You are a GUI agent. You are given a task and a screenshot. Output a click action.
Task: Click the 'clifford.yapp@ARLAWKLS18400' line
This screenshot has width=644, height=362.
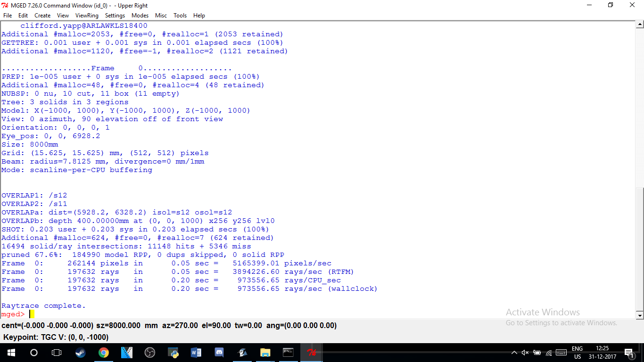84,25
